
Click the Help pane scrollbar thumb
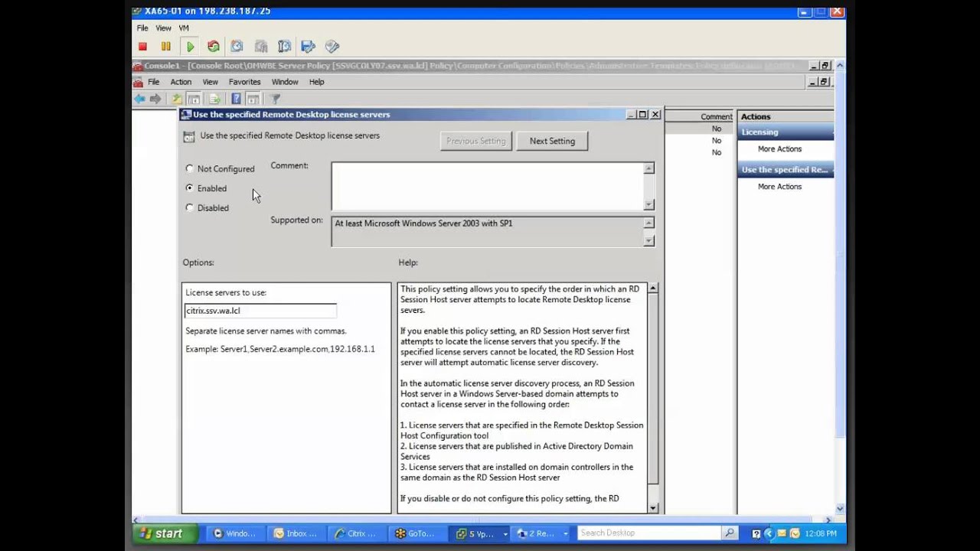click(x=653, y=389)
